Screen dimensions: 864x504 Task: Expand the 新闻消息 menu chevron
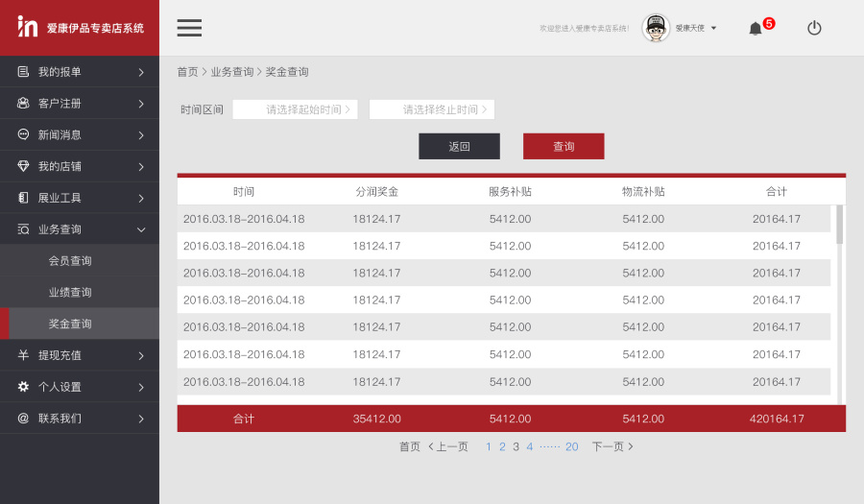click(141, 135)
